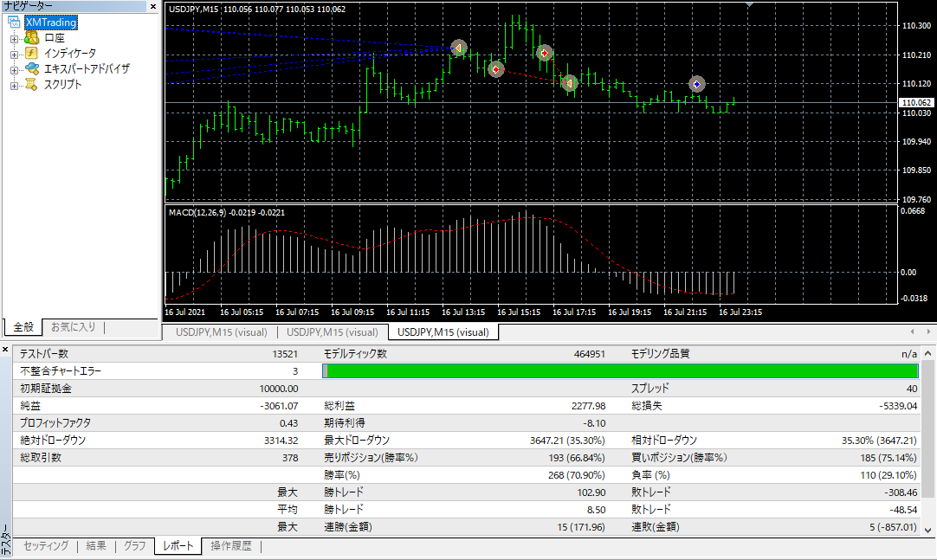The width and height of the screenshot is (937, 560).
Task: Expand the エキスパートアドバイザ tree node
Action: [x=14, y=70]
